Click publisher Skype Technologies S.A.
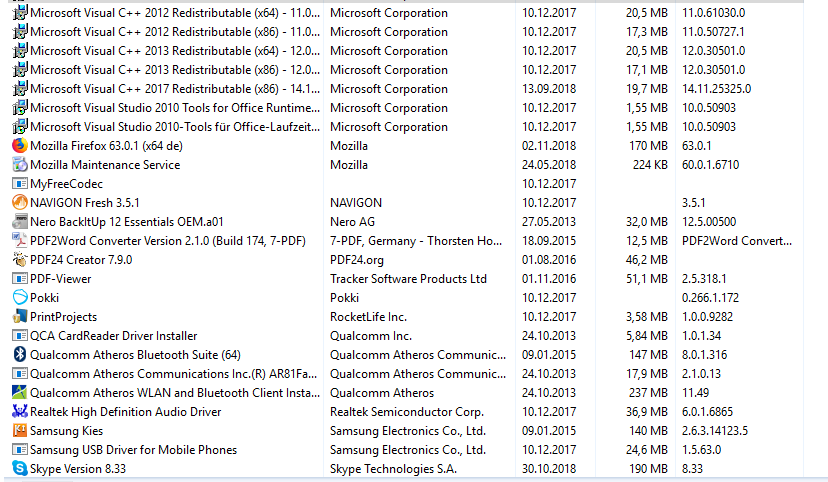This screenshot has width=828, height=482. [x=393, y=469]
